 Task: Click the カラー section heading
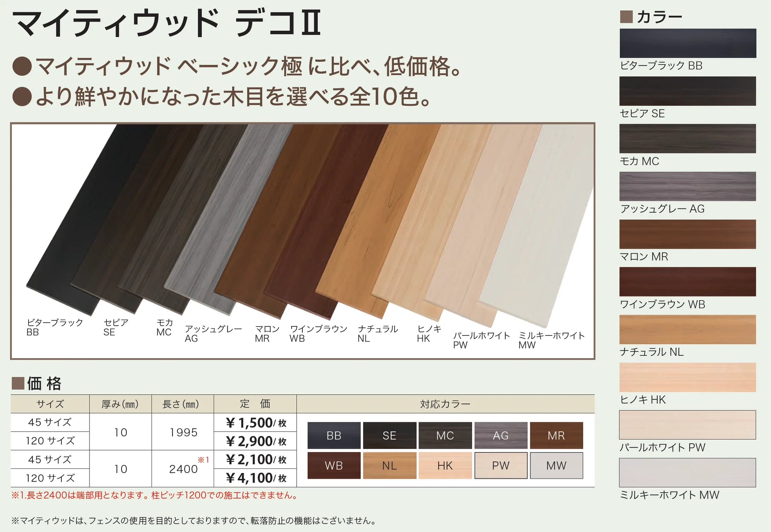point(651,17)
